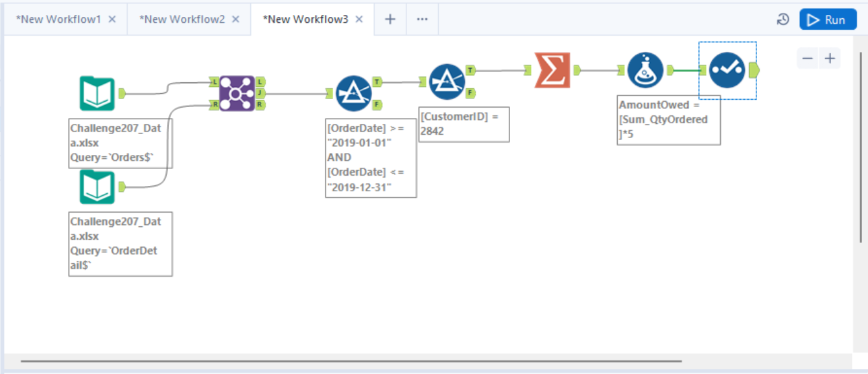Select the CustomerID = 2842 annotation
Screen dimensions: 868x374
pyautogui.click(x=464, y=124)
